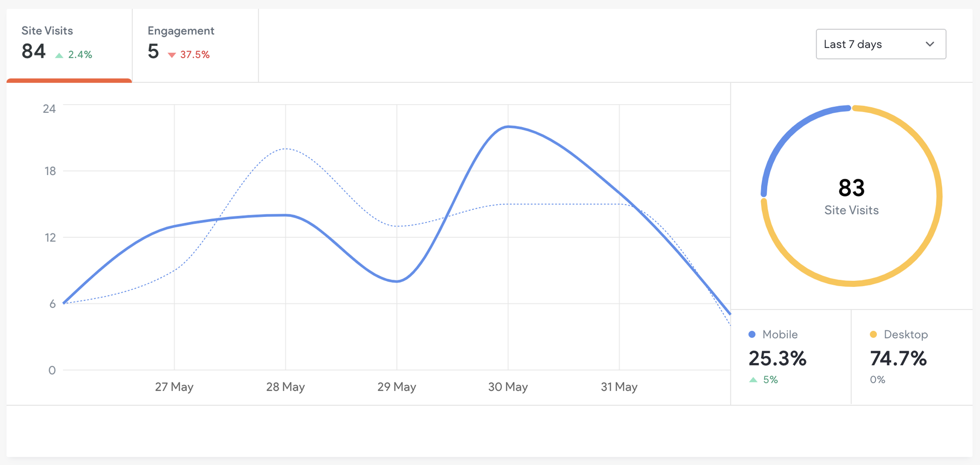
Task: Click the 28 May peak on dotted line
Action: (x=286, y=149)
